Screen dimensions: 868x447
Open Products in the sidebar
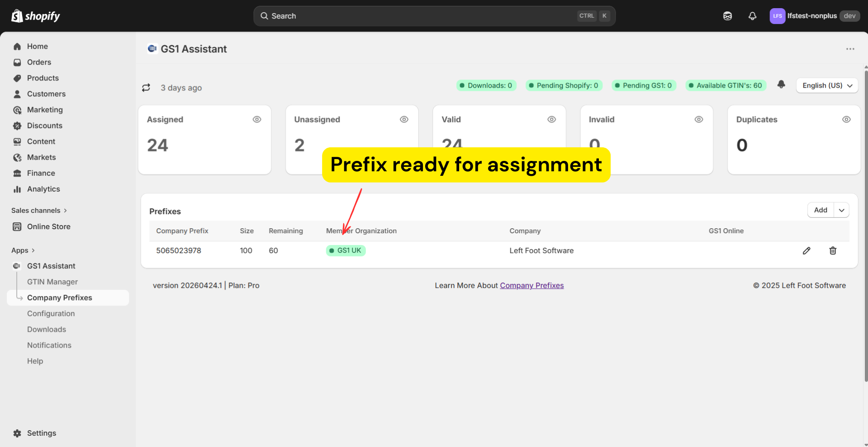click(x=43, y=78)
